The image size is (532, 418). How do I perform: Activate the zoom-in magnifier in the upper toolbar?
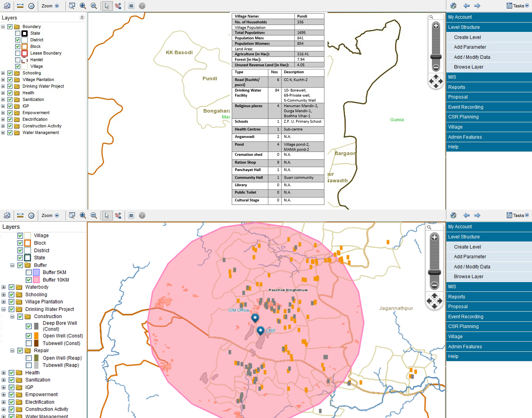click(83, 6)
